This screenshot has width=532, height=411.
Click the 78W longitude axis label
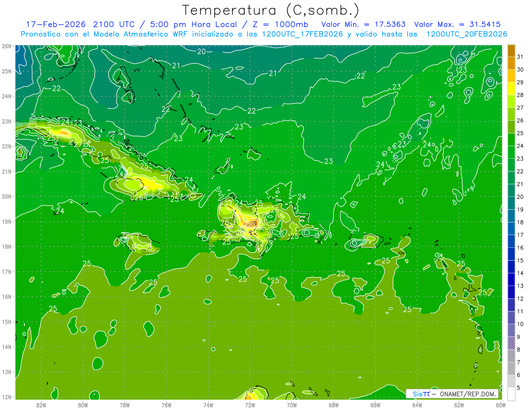[x=125, y=405]
